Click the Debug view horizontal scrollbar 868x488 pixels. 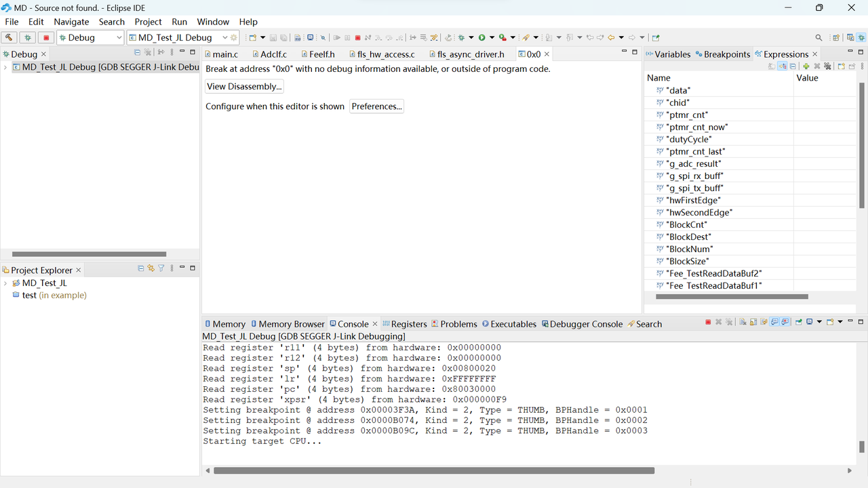coord(89,254)
